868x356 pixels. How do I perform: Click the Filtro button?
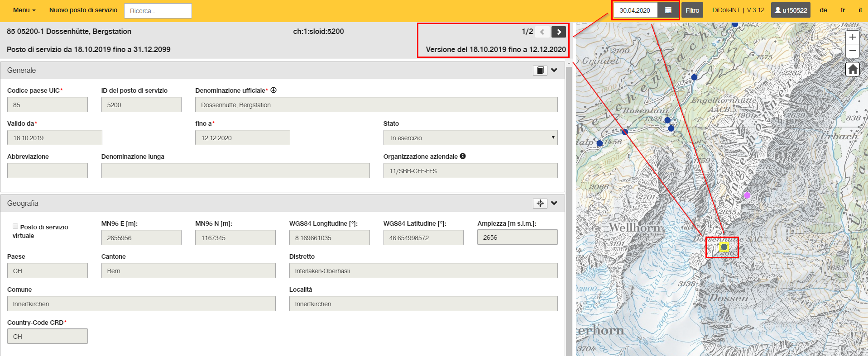point(692,10)
